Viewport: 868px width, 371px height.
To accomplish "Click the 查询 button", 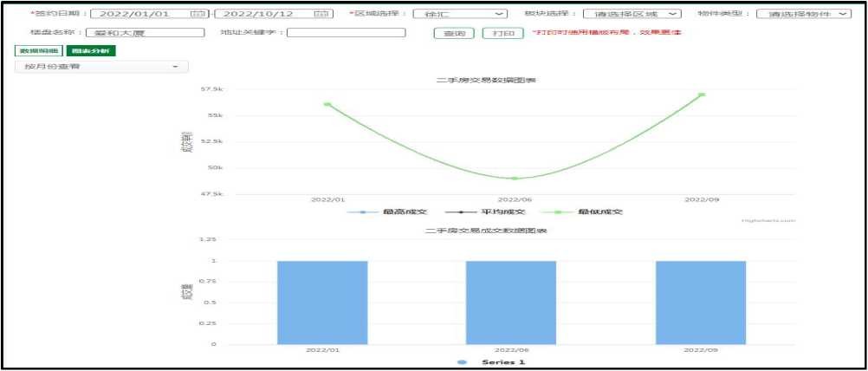I will pyautogui.click(x=454, y=33).
